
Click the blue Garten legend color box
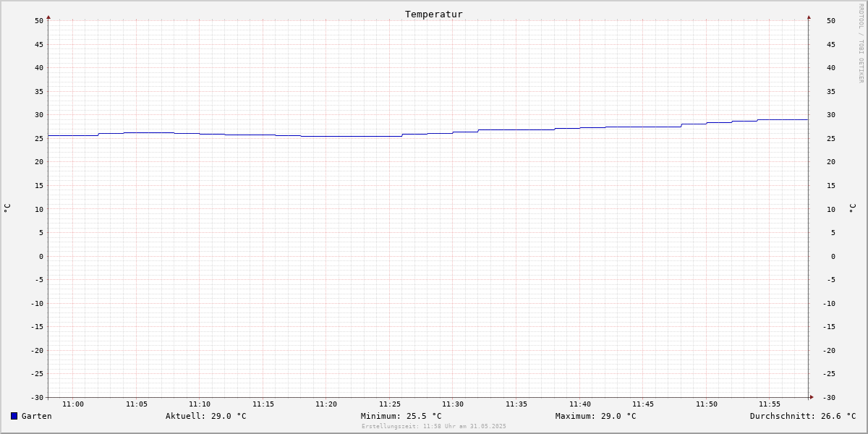(x=14, y=416)
